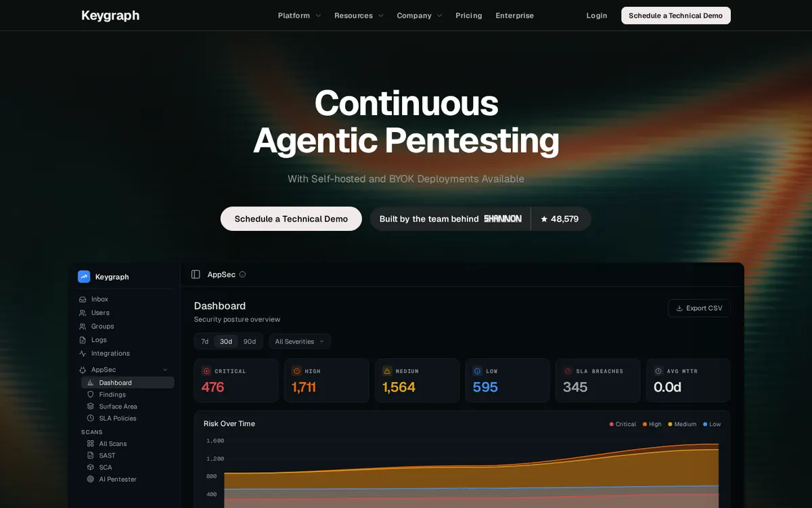Click the Avg MTTR clock icon

coord(658,371)
